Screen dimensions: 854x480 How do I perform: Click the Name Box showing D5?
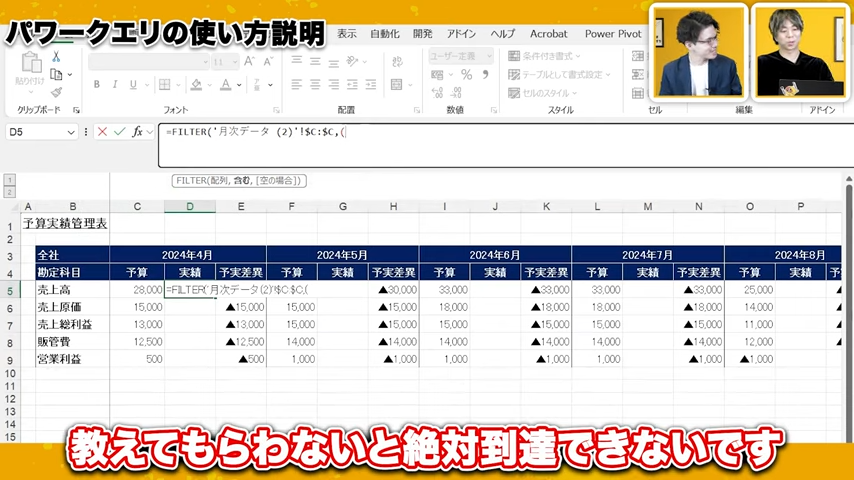pyautogui.click(x=36, y=132)
